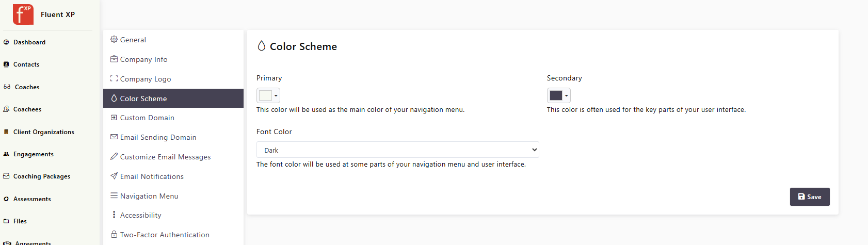
Task: Go to Company Logo settings
Action: (145, 79)
